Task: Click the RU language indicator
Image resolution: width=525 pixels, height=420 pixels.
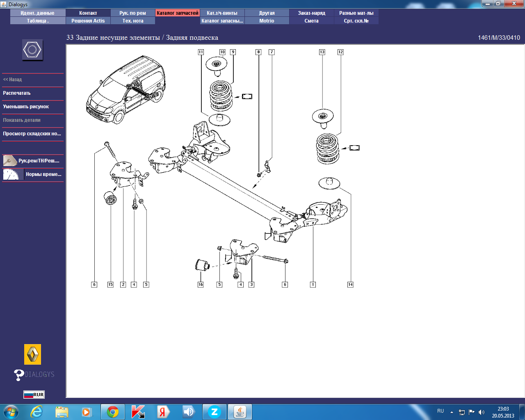Action: (x=441, y=411)
